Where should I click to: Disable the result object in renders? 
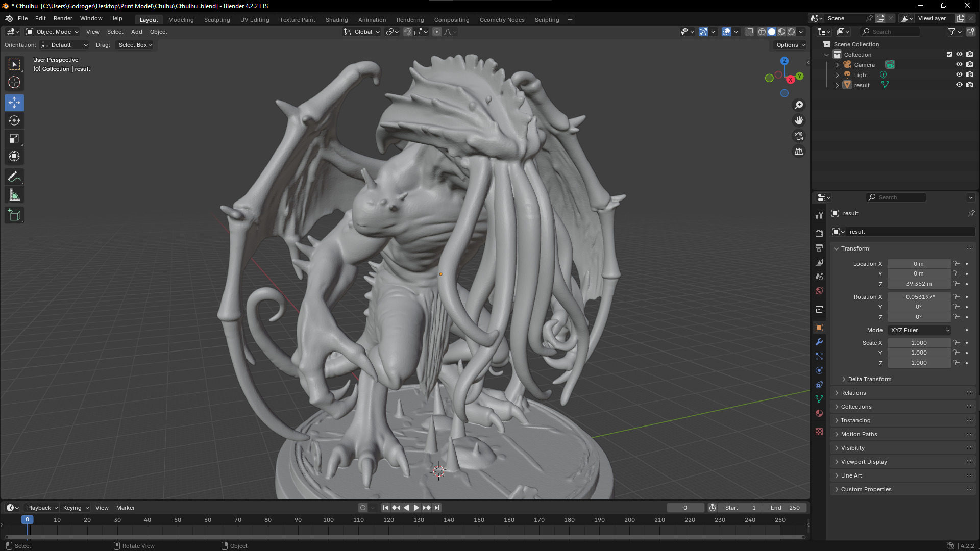pos(969,85)
